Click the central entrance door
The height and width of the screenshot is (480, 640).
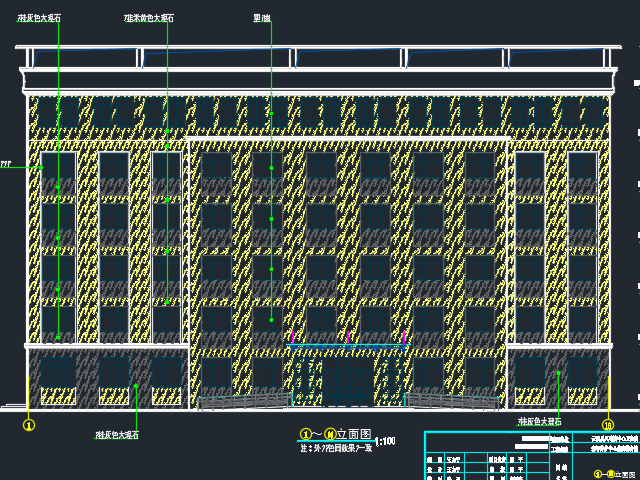[348, 383]
